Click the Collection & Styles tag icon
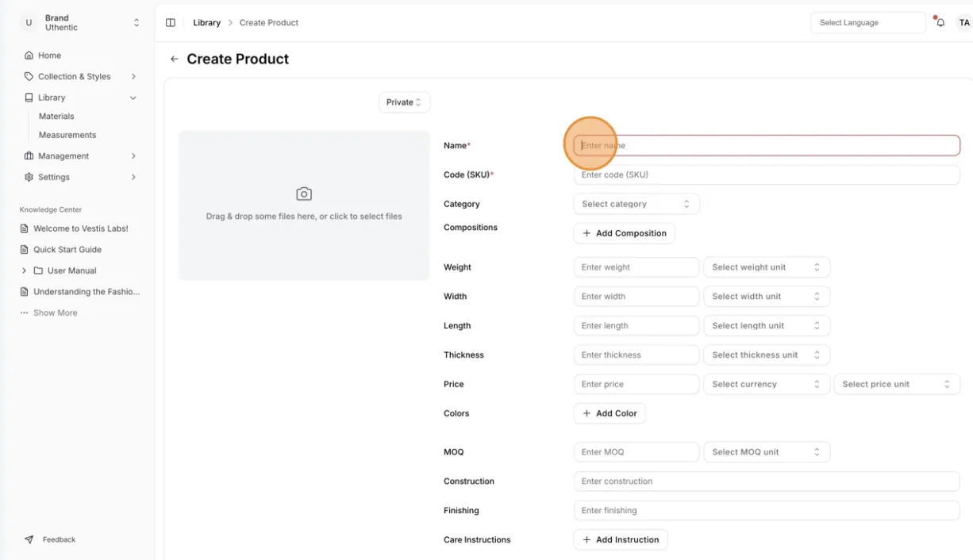973x560 pixels. pyautogui.click(x=29, y=77)
